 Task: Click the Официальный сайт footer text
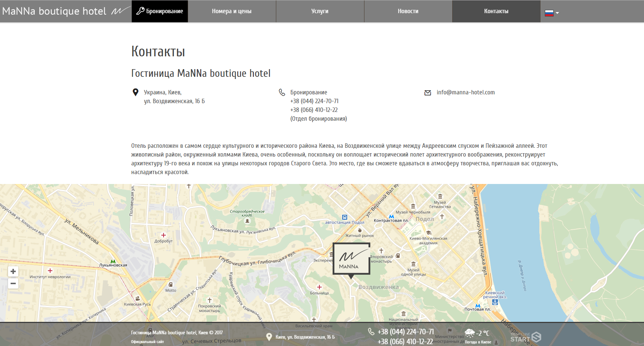pos(147,342)
